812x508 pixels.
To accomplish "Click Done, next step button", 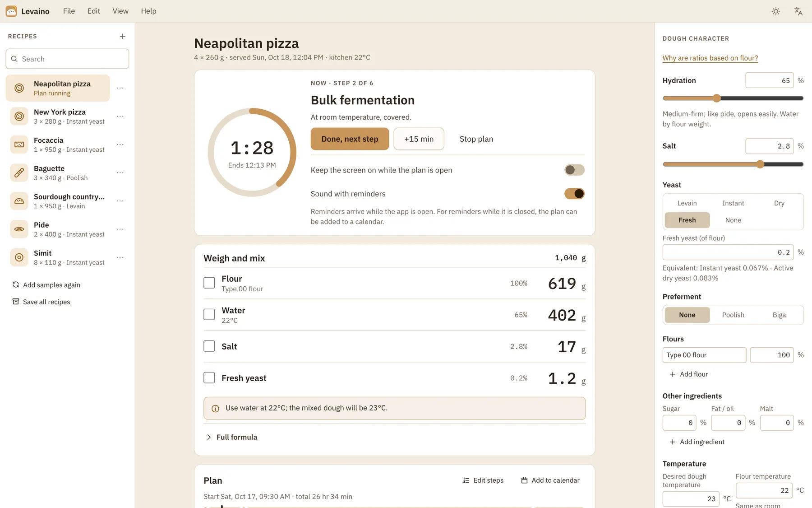I will click(x=350, y=139).
